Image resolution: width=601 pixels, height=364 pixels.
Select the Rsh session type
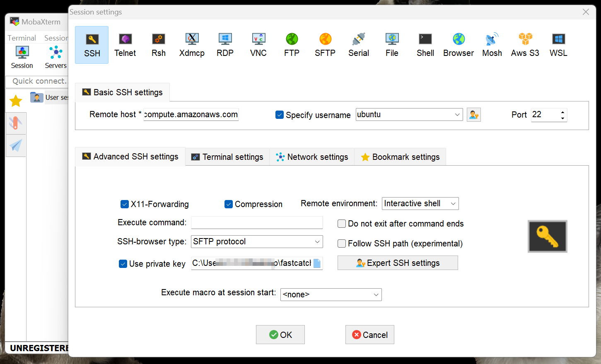click(x=158, y=45)
